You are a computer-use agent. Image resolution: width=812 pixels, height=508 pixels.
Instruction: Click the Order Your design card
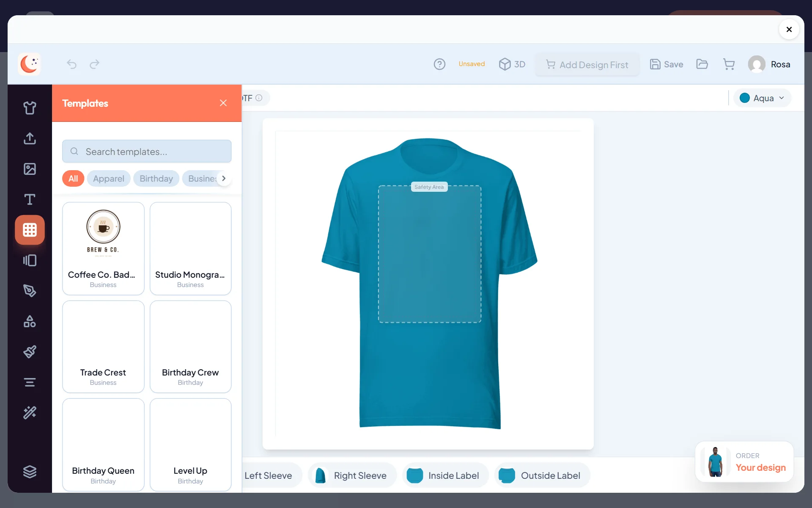(x=744, y=462)
